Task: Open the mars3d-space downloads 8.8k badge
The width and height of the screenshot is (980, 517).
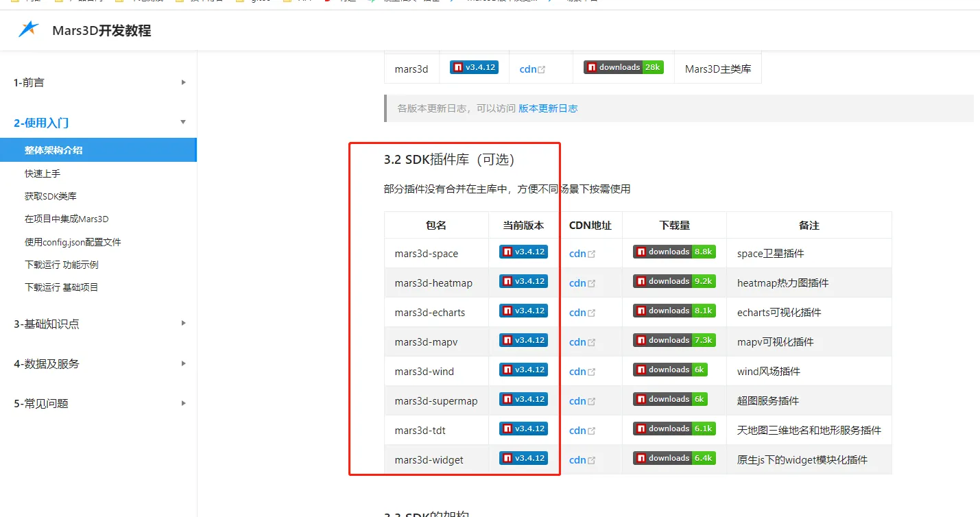Action: point(674,252)
